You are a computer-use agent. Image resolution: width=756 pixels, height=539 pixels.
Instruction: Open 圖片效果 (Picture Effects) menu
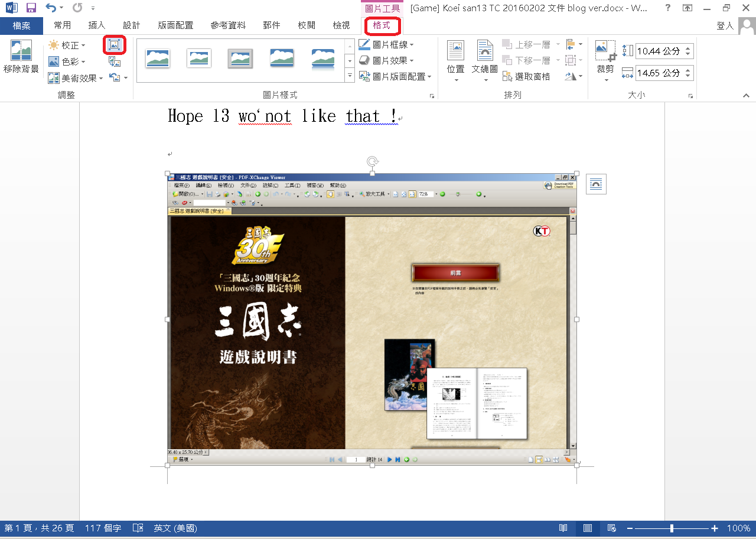pyautogui.click(x=386, y=60)
